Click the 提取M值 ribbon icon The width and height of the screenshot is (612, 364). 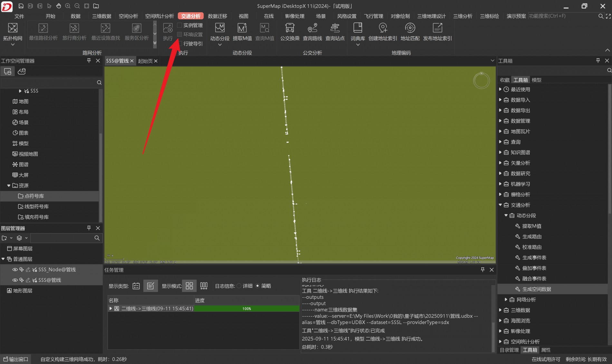click(x=242, y=29)
